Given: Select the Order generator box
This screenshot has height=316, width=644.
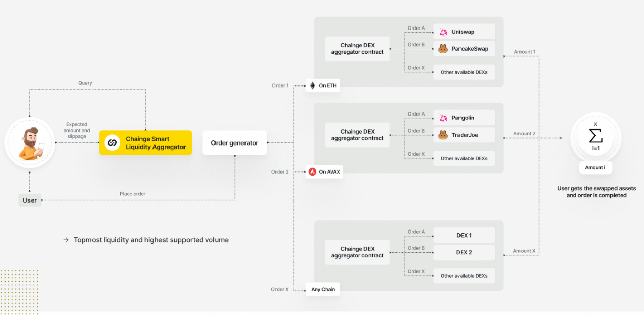Looking at the screenshot, I should tap(234, 143).
